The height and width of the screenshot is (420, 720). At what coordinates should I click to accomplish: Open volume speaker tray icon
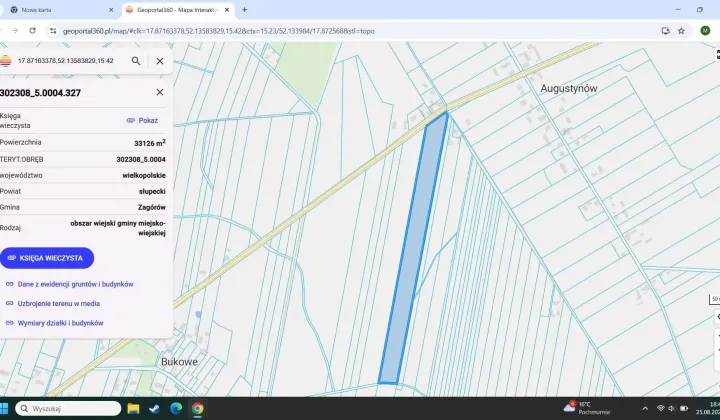pyautogui.click(x=671, y=408)
